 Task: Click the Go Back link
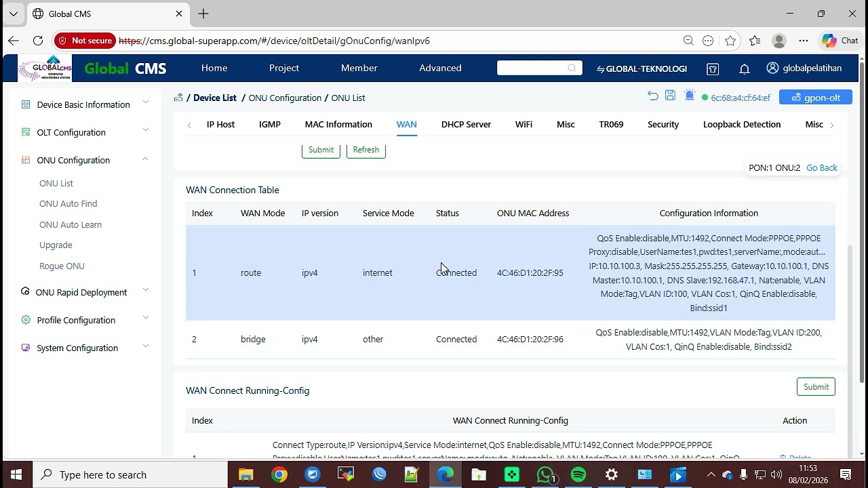pos(822,167)
